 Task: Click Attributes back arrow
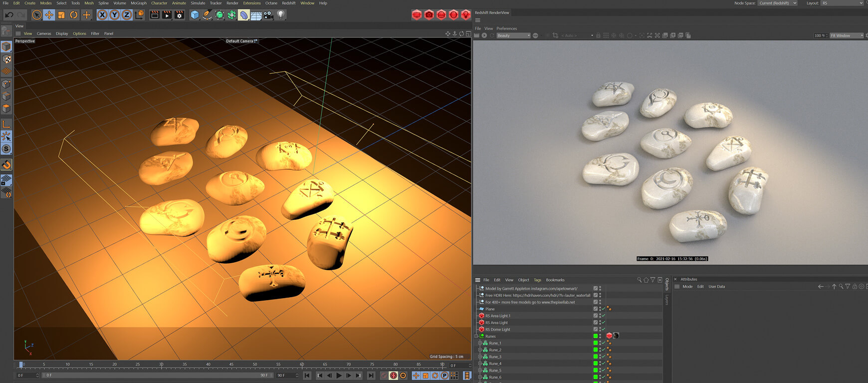pyautogui.click(x=821, y=287)
